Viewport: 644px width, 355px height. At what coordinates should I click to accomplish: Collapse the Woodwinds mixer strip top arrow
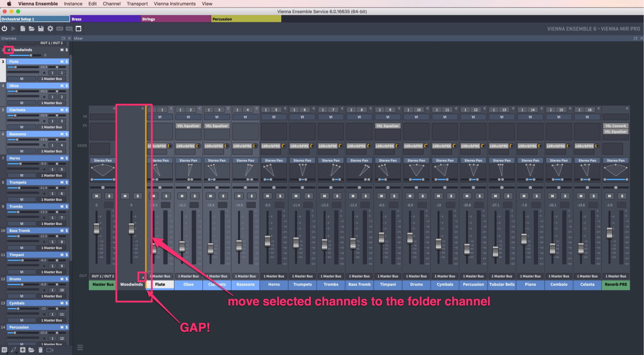click(x=142, y=108)
